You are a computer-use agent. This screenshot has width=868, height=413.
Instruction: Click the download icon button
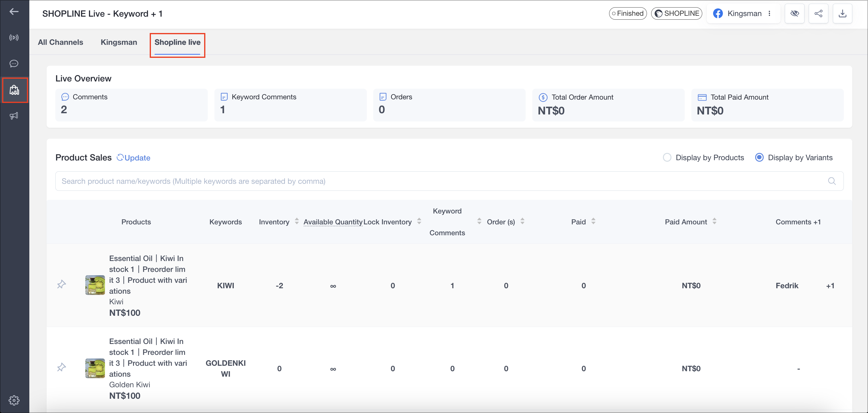tap(842, 14)
